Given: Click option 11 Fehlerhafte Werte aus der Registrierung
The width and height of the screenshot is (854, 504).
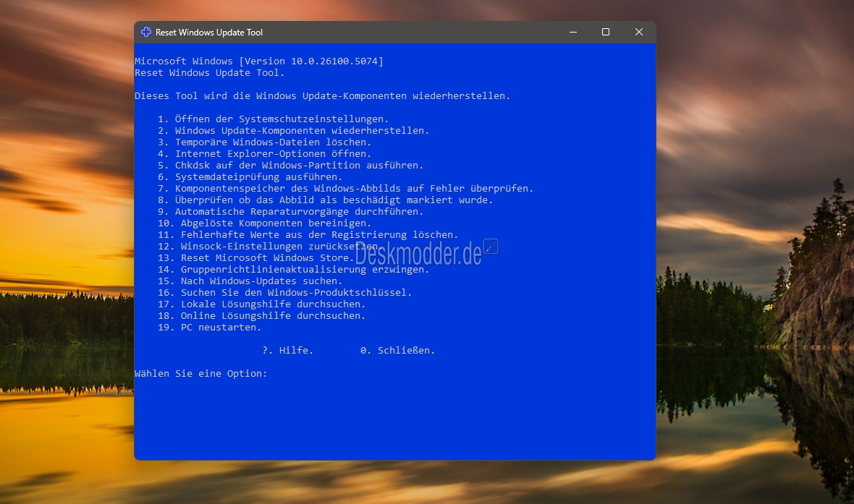Looking at the screenshot, I should pos(308,234).
